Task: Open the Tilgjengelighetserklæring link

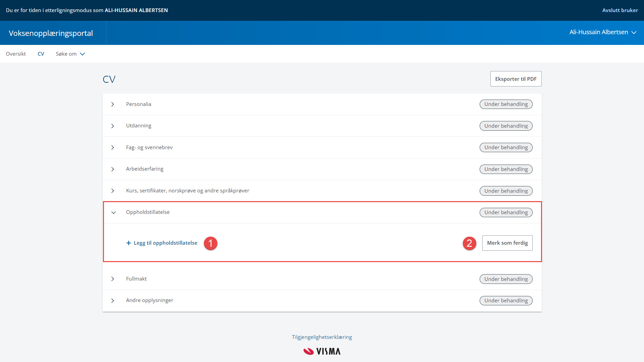Action: click(322, 337)
